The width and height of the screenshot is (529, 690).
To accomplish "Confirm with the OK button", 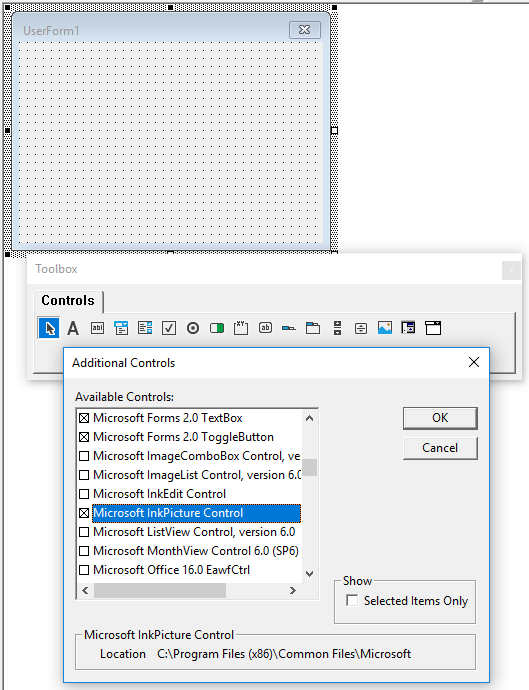I will coord(440,418).
